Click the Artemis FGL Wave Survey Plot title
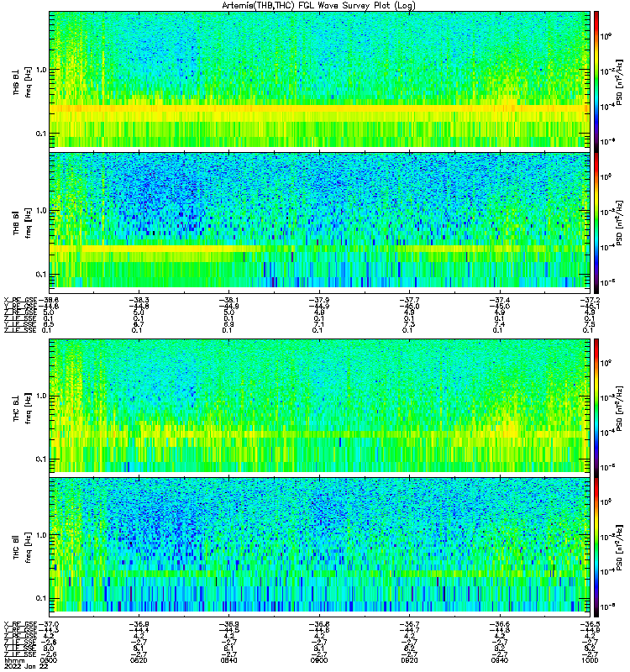630x672 pixels. (x=318, y=6)
